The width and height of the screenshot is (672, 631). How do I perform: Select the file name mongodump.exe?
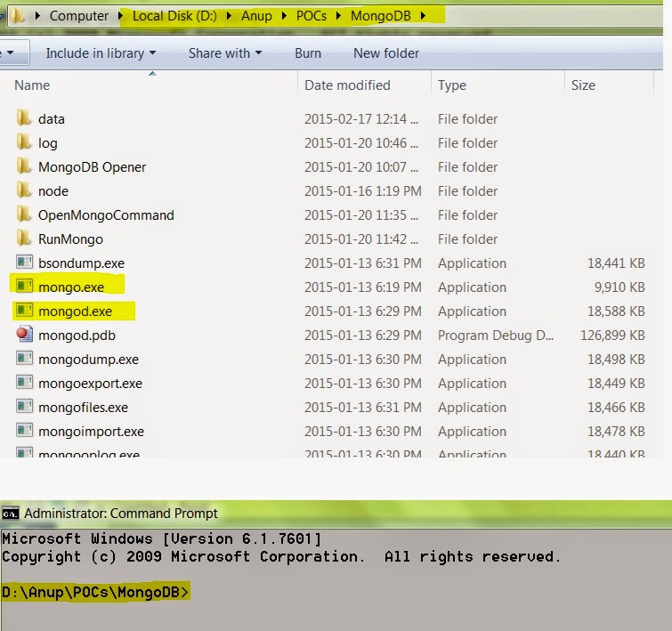pos(88,359)
